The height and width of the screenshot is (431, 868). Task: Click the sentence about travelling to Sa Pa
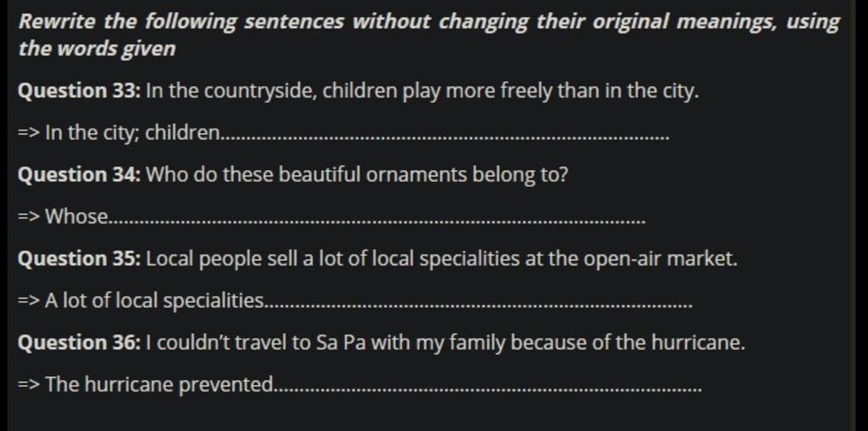[x=445, y=343]
